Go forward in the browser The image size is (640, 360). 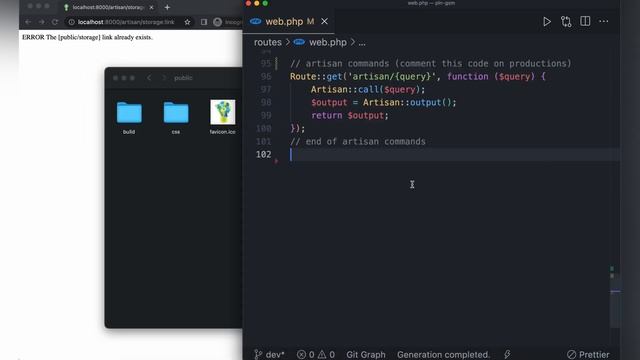click(41, 22)
